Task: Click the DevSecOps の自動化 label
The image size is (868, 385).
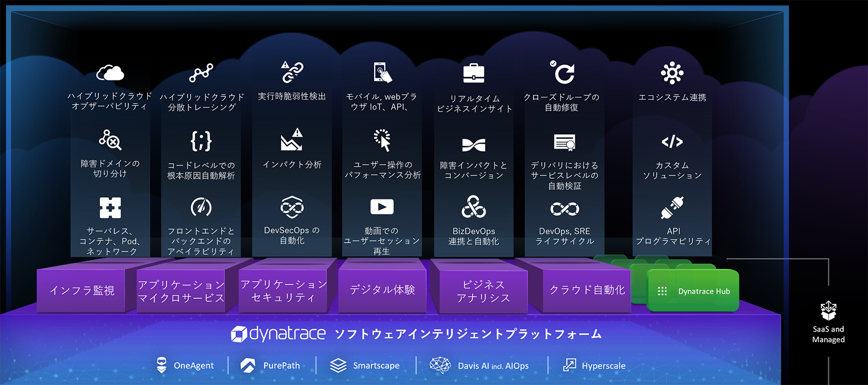Action: tap(292, 235)
